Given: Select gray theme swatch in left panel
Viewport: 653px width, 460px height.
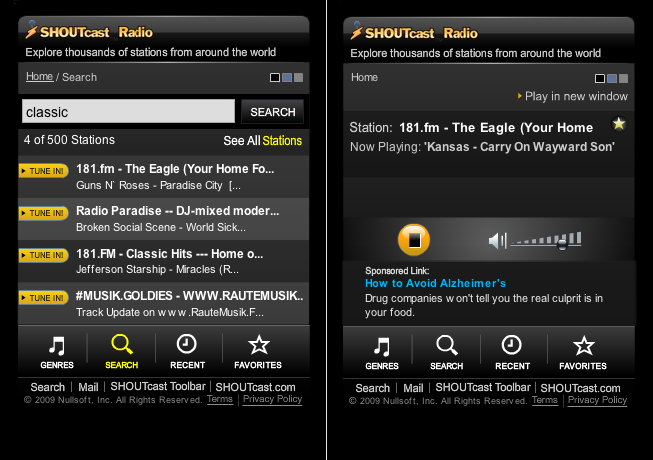Looking at the screenshot, I should (x=298, y=77).
